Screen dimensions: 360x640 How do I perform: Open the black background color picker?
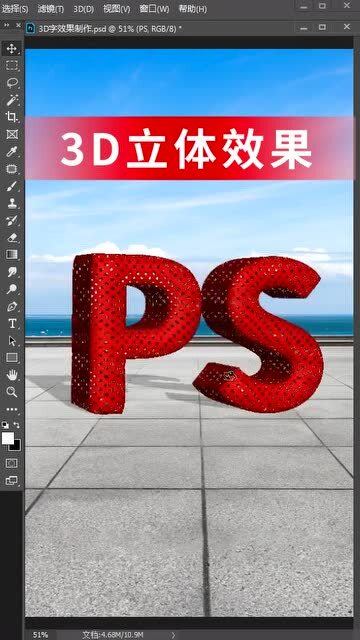click(x=17, y=446)
